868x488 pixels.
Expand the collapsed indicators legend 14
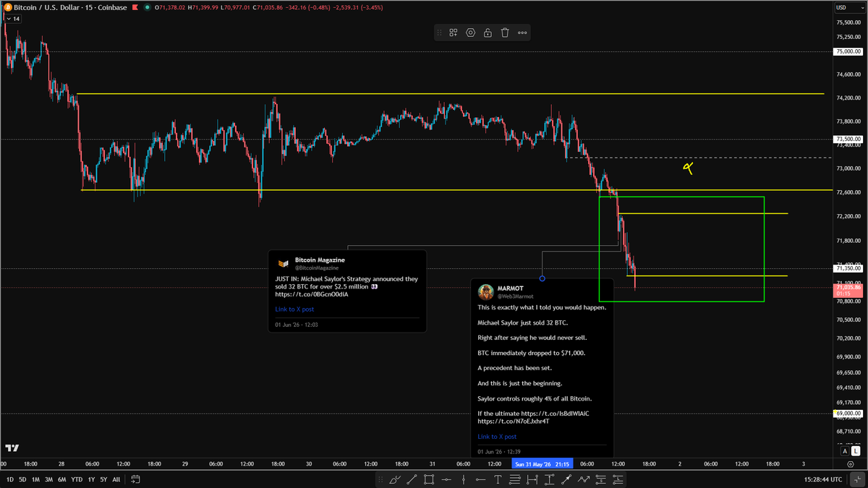[14, 19]
